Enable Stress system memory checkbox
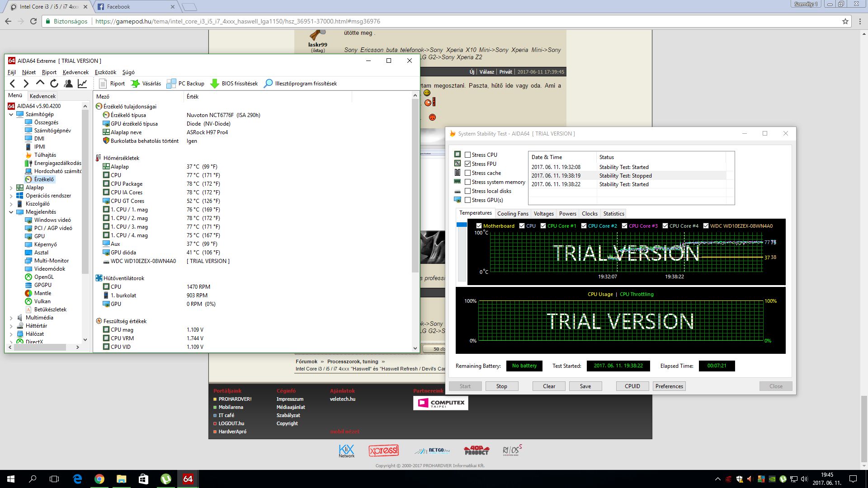 [x=468, y=182]
